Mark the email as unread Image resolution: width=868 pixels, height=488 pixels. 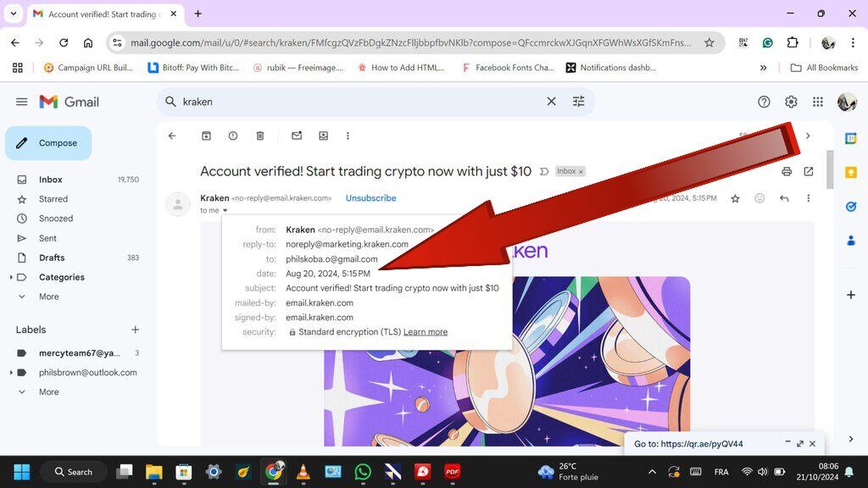pyautogui.click(x=297, y=136)
